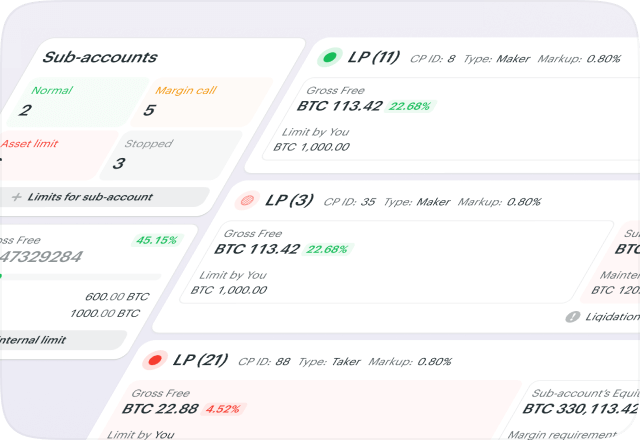Click the BTC 1,000.00 limit in LP (3)
Screen dimensions: 640x440
229,290
